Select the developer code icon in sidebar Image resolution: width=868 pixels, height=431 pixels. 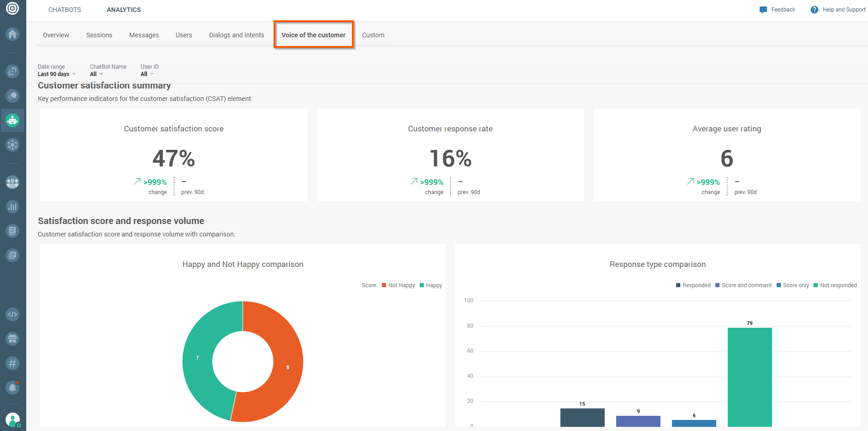click(12, 314)
